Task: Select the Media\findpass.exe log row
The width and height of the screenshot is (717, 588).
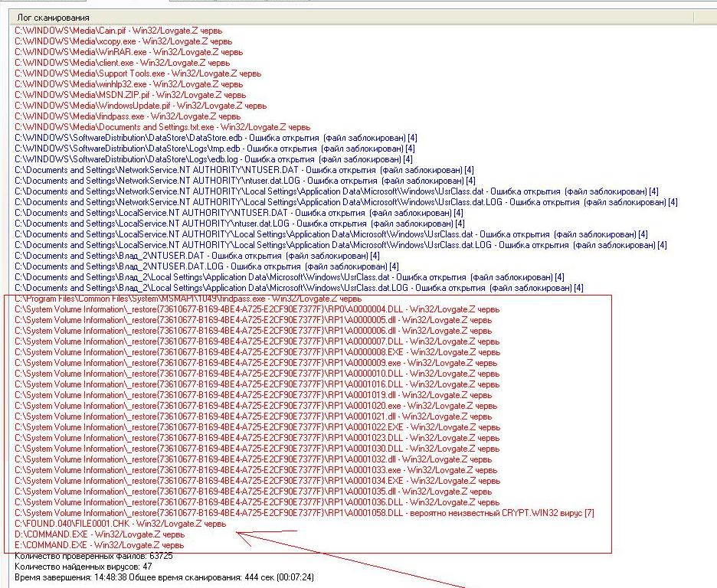Action: pos(128,116)
